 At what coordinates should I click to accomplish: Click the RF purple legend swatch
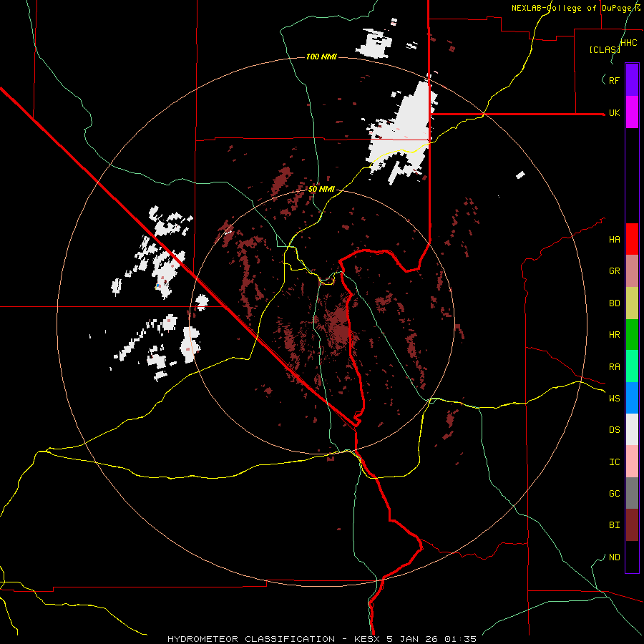pyautogui.click(x=632, y=80)
